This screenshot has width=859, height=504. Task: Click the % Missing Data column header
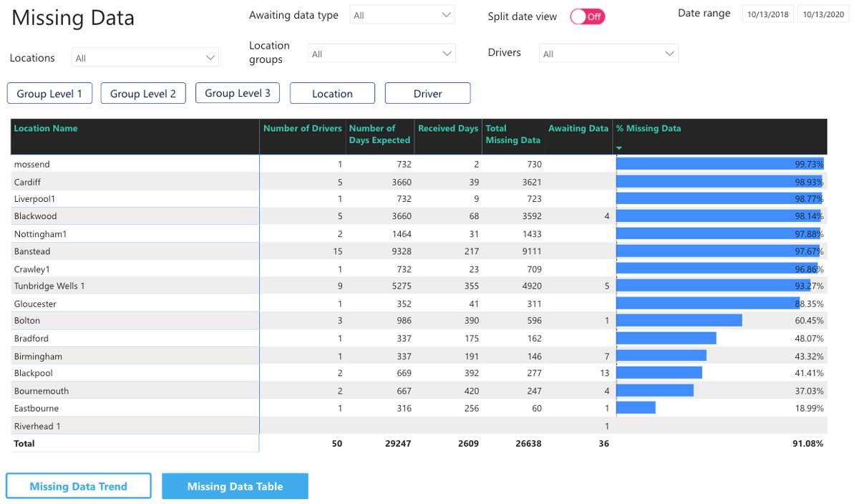click(x=649, y=129)
